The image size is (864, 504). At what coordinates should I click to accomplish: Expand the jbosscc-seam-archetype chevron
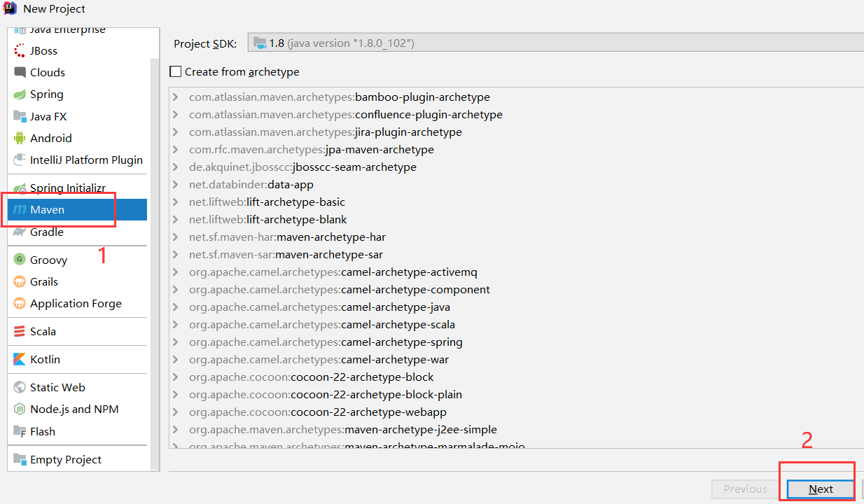pos(175,167)
